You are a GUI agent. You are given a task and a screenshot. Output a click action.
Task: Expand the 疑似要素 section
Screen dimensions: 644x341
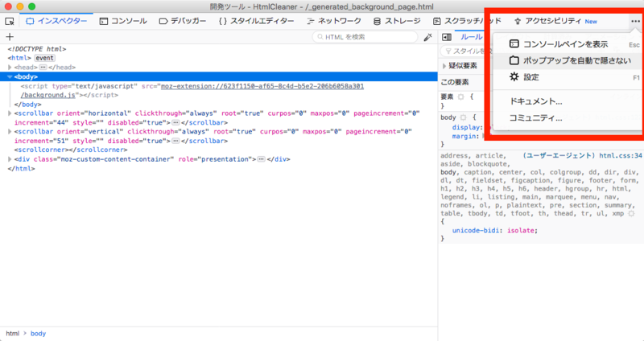(x=444, y=66)
